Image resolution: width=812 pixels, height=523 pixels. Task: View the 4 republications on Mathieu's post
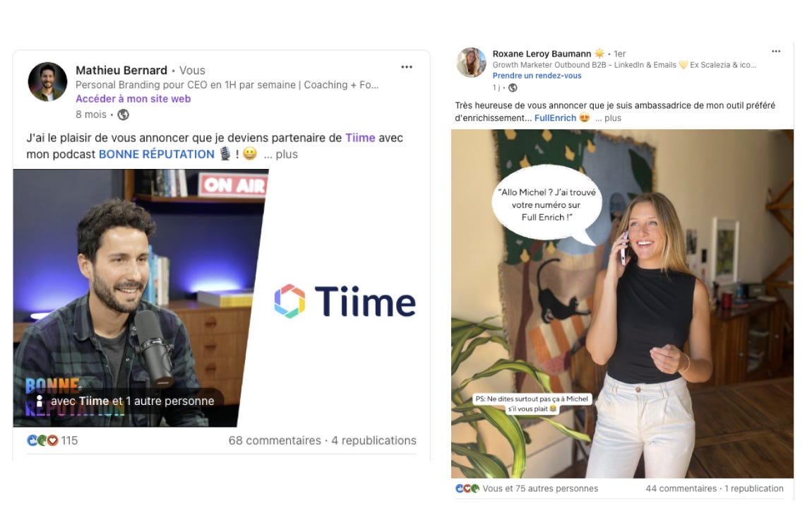point(374,440)
